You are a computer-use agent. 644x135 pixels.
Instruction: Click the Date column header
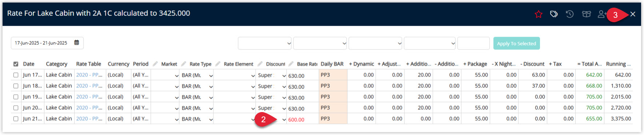coord(29,64)
